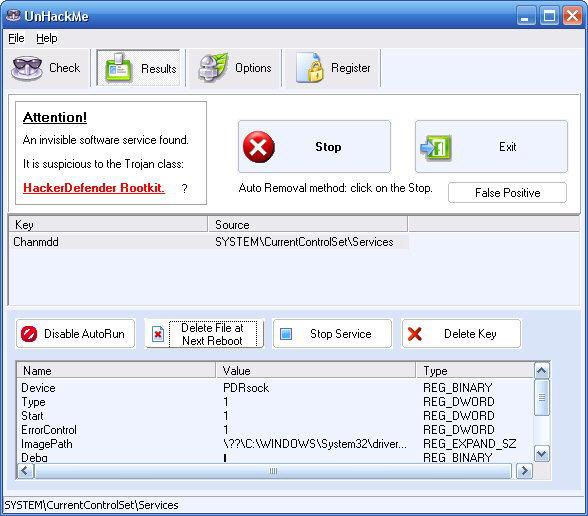
Task: Click the blue square Stop Service icon
Action: pos(286,334)
